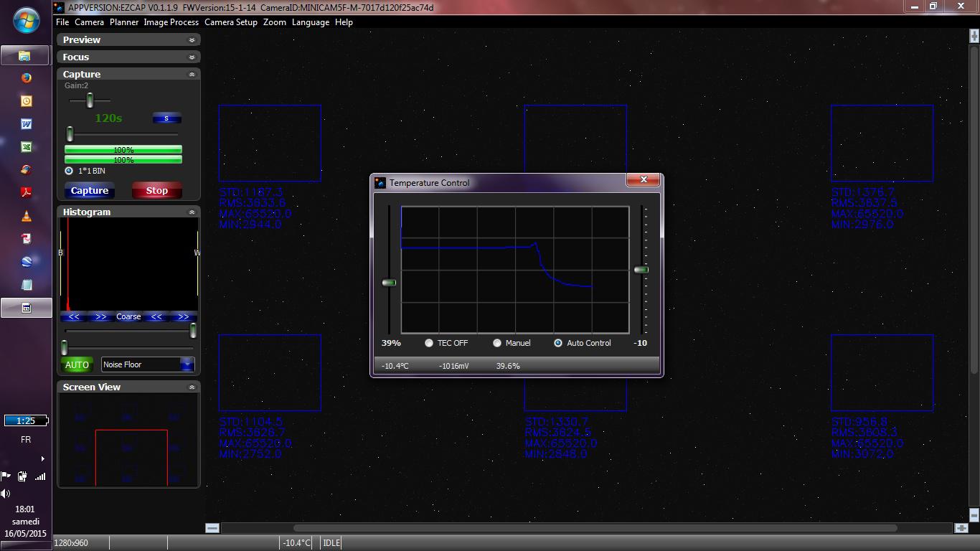Viewport: 980px width, 551px height.
Task: Open the Planner menu
Action: (123, 22)
